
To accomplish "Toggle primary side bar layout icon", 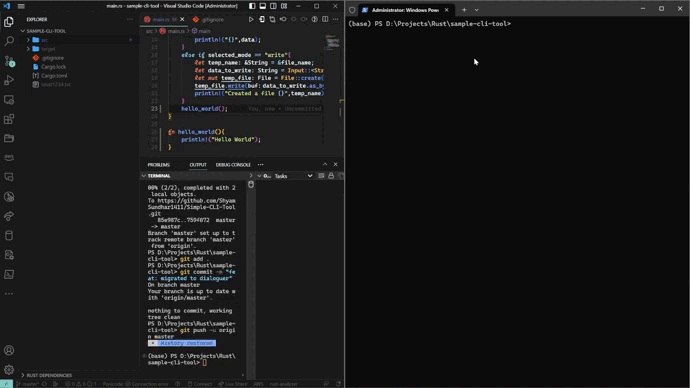I will (x=252, y=6).
